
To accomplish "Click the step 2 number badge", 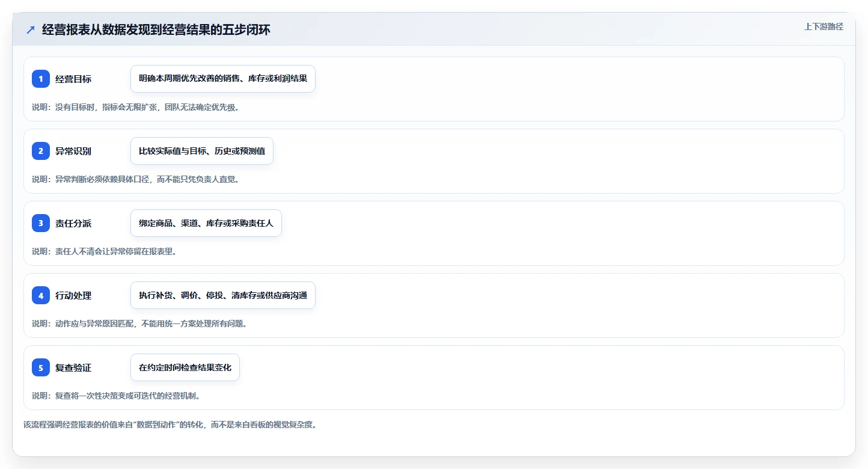I will click(41, 151).
